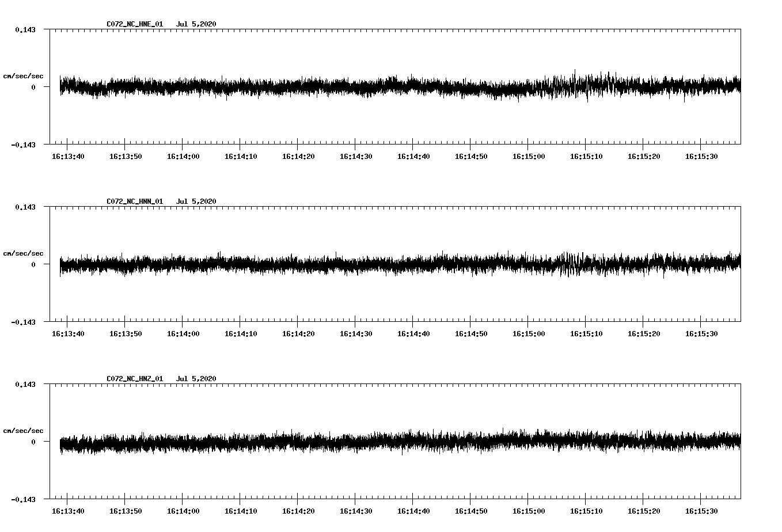782x532 pixels.
Task: Pick 16:15:30 time label on HNZ plot
Action: (701, 511)
